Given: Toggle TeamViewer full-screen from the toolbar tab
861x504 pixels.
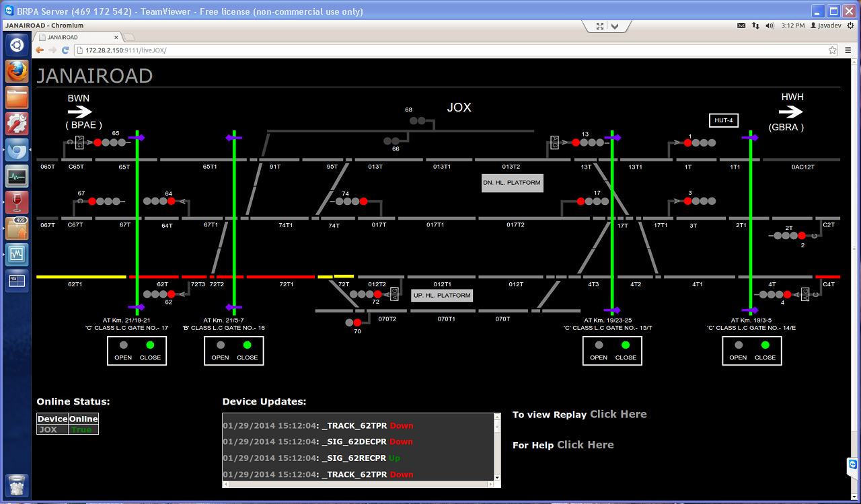Looking at the screenshot, I should tap(600, 26).
